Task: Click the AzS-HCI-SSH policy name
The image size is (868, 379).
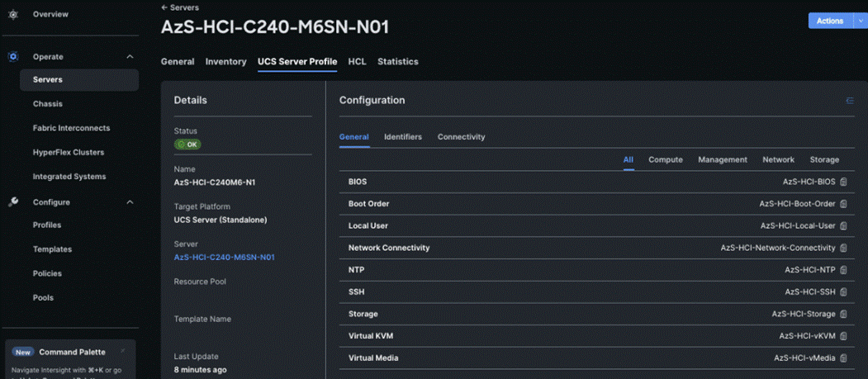Action: coord(810,291)
